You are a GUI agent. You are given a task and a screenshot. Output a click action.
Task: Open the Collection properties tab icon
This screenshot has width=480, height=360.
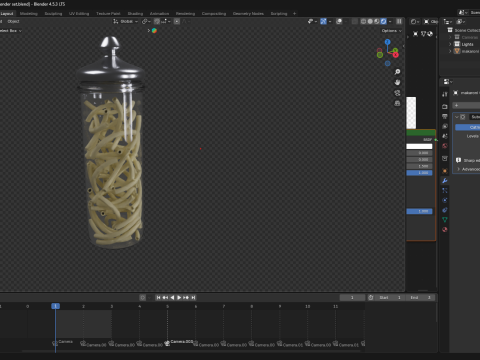click(445, 158)
